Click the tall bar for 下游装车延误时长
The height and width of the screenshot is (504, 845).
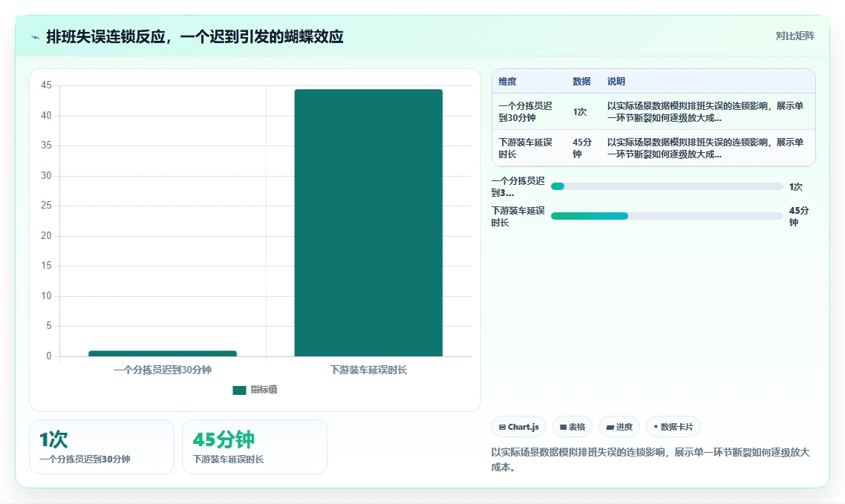point(368,223)
